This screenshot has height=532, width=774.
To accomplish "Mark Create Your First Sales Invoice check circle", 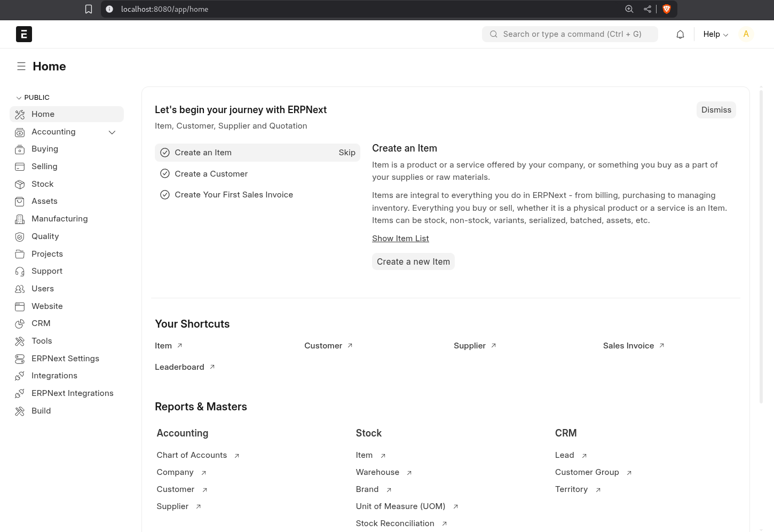I will point(165,195).
